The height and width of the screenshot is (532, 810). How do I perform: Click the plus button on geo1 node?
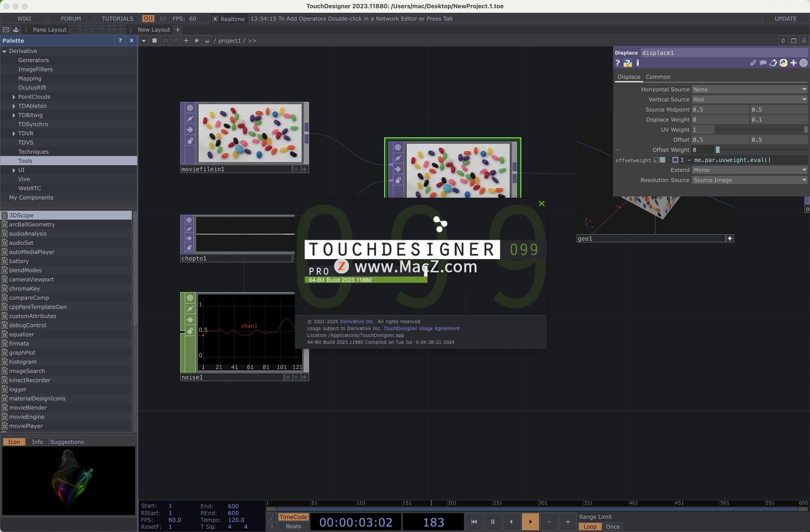730,238
